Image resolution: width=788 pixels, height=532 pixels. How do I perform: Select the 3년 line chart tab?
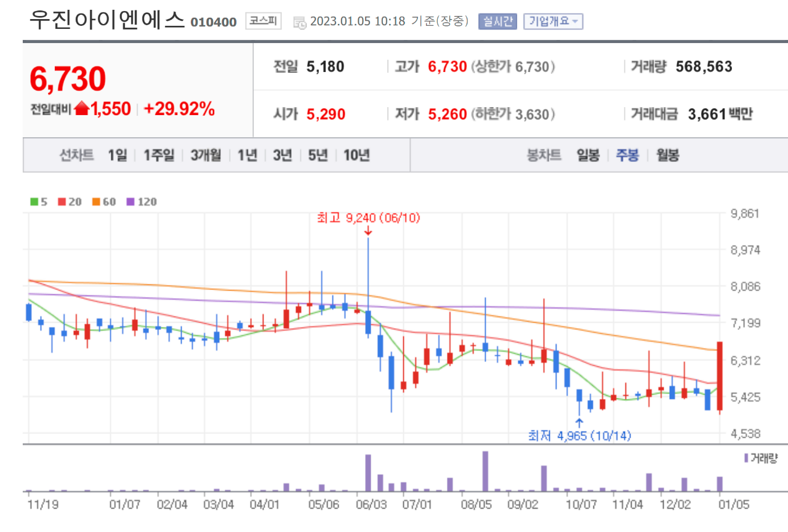(x=283, y=155)
